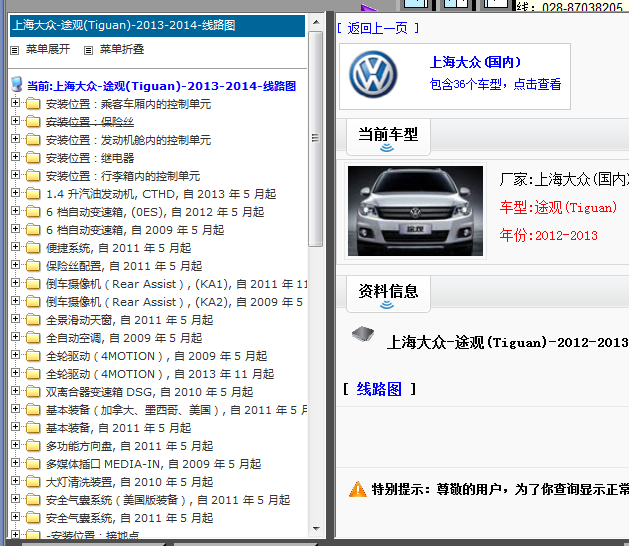This screenshot has height=546, width=629.
Task: Expand the 安装位置：乘客车厢内的控制单元 node
Action: [x=15, y=103]
